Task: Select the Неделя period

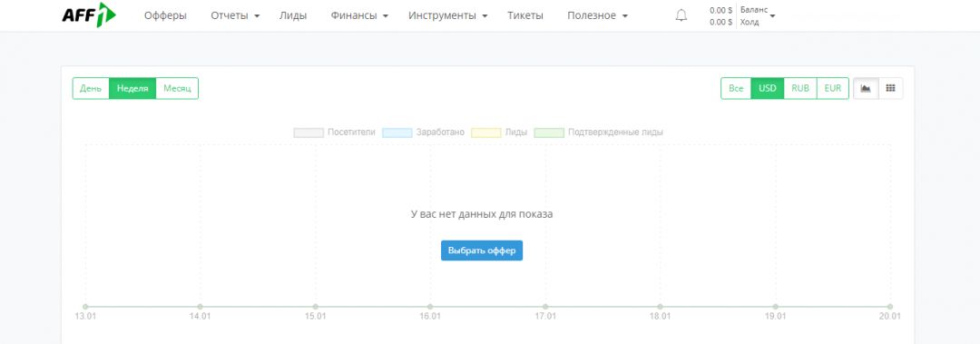Action: 132,88
